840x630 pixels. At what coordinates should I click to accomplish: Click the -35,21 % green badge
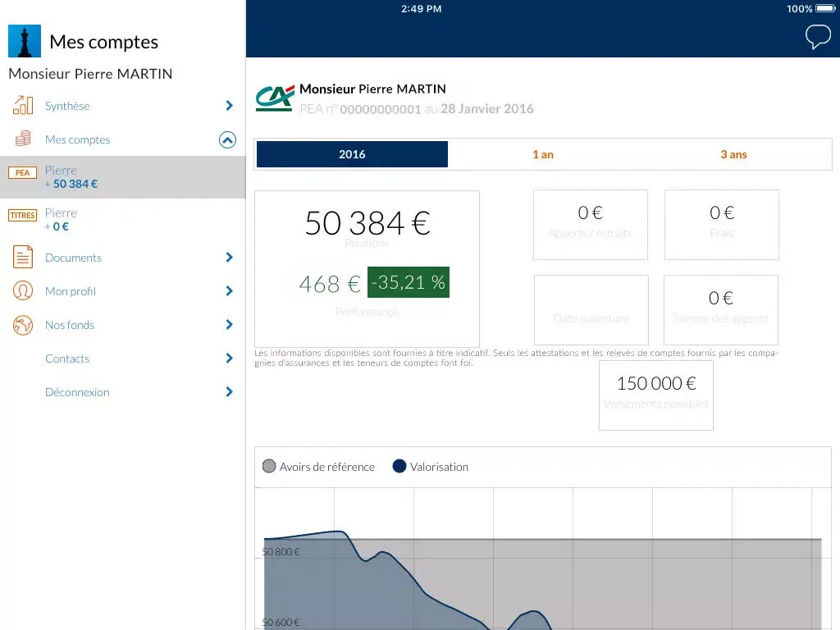click(409, 282)
